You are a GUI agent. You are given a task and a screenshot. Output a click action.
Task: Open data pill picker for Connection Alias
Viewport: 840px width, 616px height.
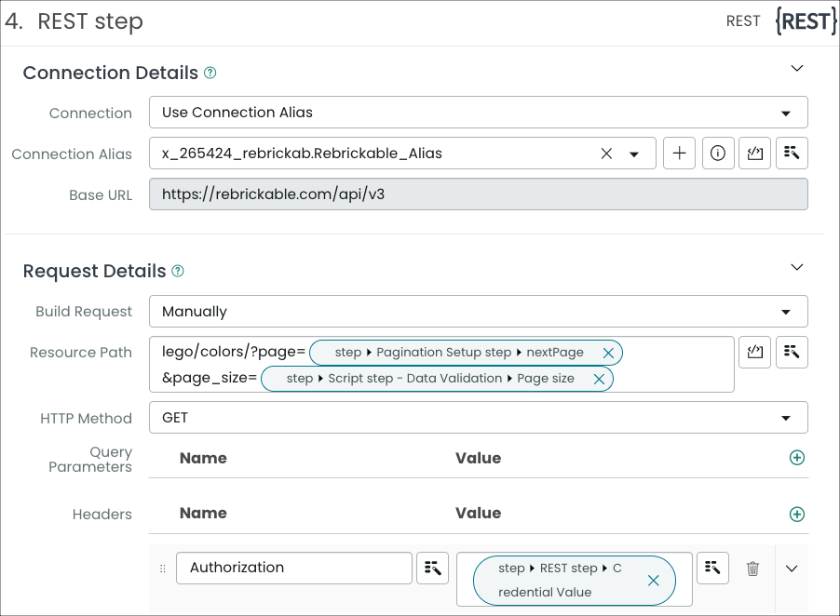(x=794, y=153)
